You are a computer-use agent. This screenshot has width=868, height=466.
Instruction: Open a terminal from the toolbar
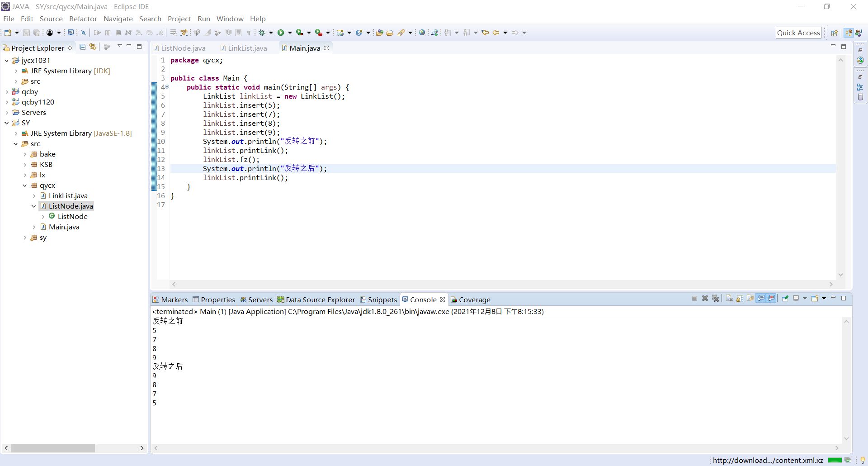71,33
